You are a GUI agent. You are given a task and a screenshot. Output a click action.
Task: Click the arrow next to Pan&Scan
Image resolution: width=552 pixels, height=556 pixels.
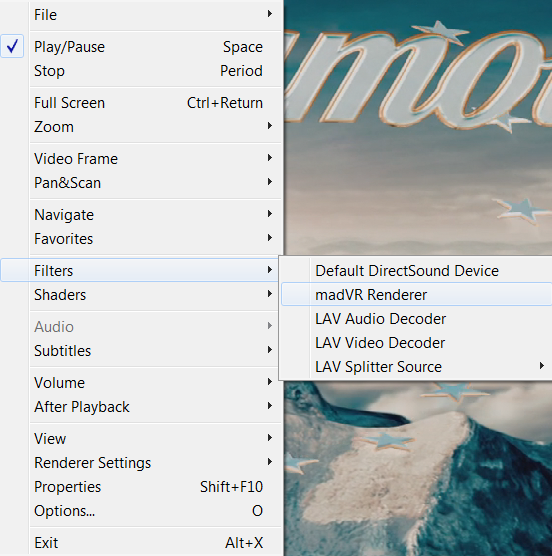click(x=270, y=182)
